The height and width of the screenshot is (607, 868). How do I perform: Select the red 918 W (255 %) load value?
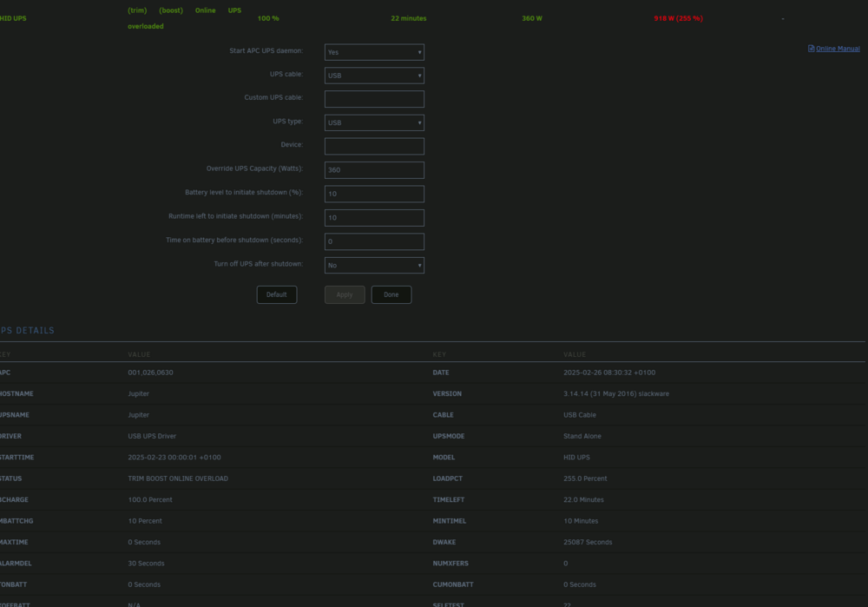tap(678, 18)
